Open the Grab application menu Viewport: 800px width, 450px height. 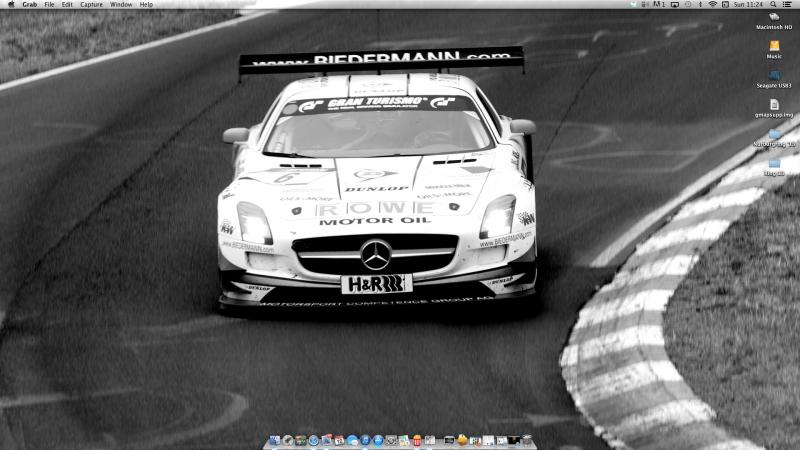[30, 4]
